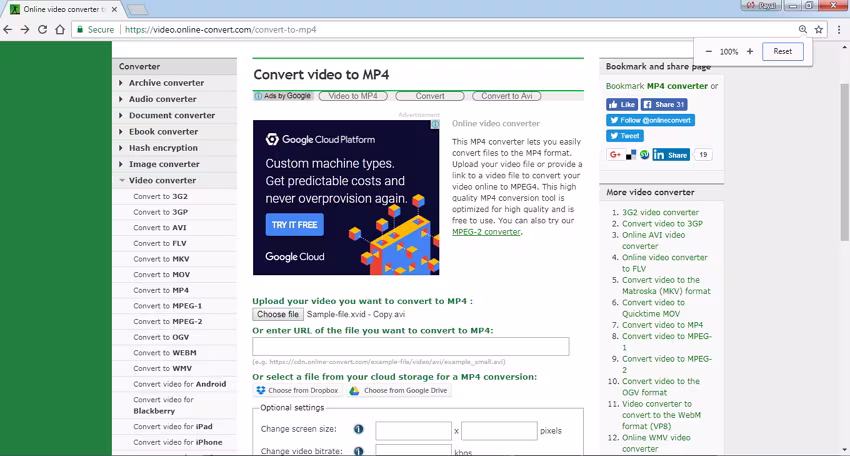This screenshot has width=850, height=456.
Task: Decrease zoom with the minus button
Action: click(x=709, y=52)
